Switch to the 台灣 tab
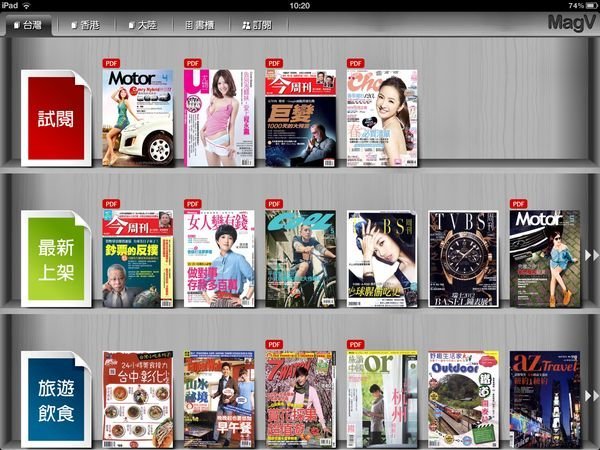The image size is (600, 450). pyautogui.click(x=31, y=24)
